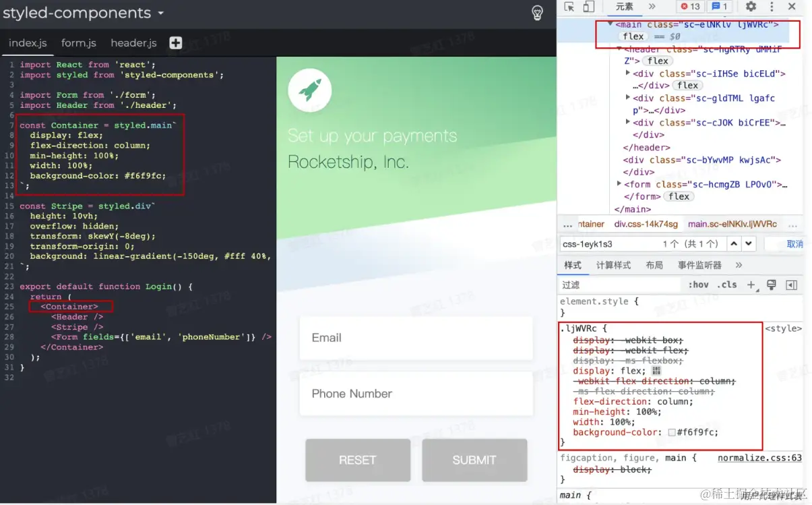The width and height of the screenshot is (812, 505).
Task: Toggle the device toolbar icon in DevTools
Action: click(588, 7)
